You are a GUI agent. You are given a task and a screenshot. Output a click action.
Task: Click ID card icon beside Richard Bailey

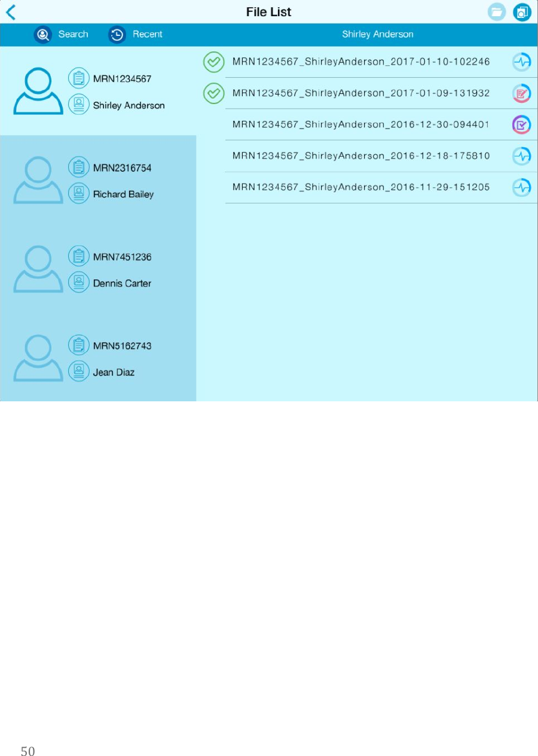[79, 193]
